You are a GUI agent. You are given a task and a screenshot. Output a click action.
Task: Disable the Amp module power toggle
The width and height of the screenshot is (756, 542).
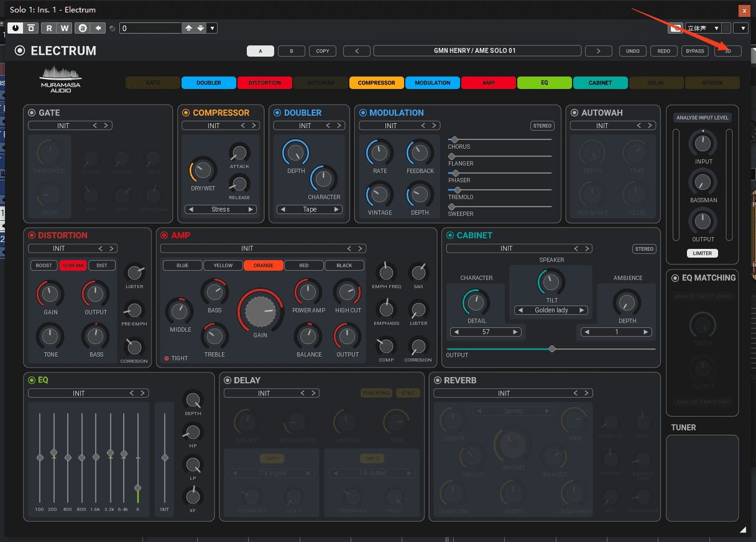pos(164,235)
